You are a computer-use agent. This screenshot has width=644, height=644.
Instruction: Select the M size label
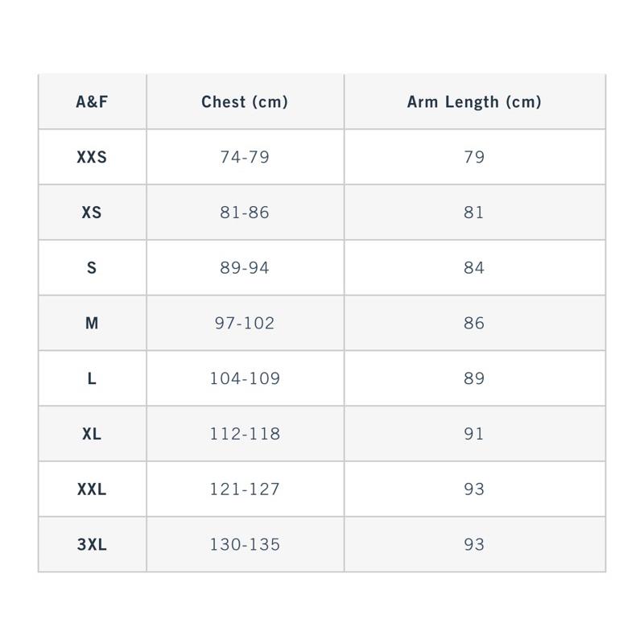click(92, 324)
